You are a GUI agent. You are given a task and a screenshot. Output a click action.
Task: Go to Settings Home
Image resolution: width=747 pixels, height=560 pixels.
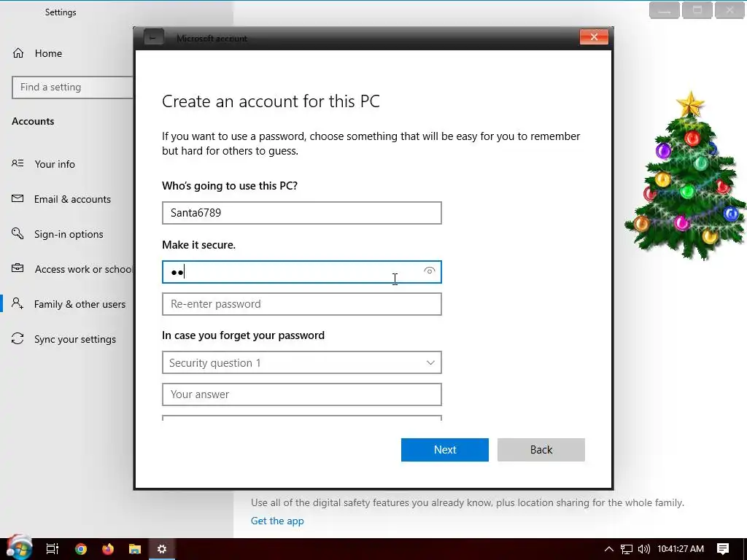click(47, 53)
